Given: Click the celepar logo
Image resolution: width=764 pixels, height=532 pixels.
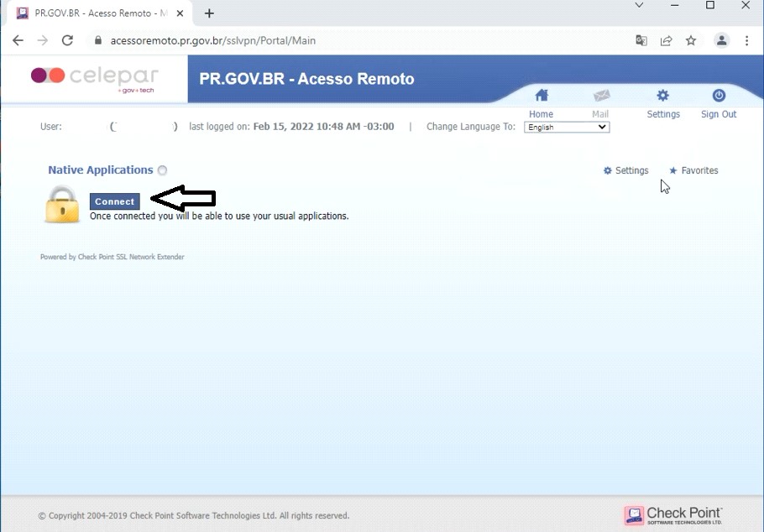Looking at the screenshot, I should pyautogui.click(x=95, y=78).
